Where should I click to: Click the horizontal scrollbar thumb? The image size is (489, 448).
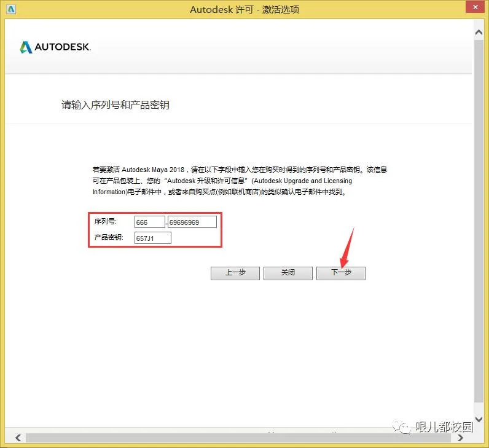pyautogui.click(x=238, y=438)
